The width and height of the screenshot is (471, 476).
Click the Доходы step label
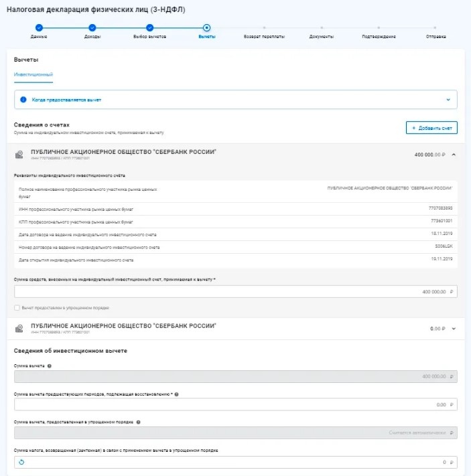(92, 36)
